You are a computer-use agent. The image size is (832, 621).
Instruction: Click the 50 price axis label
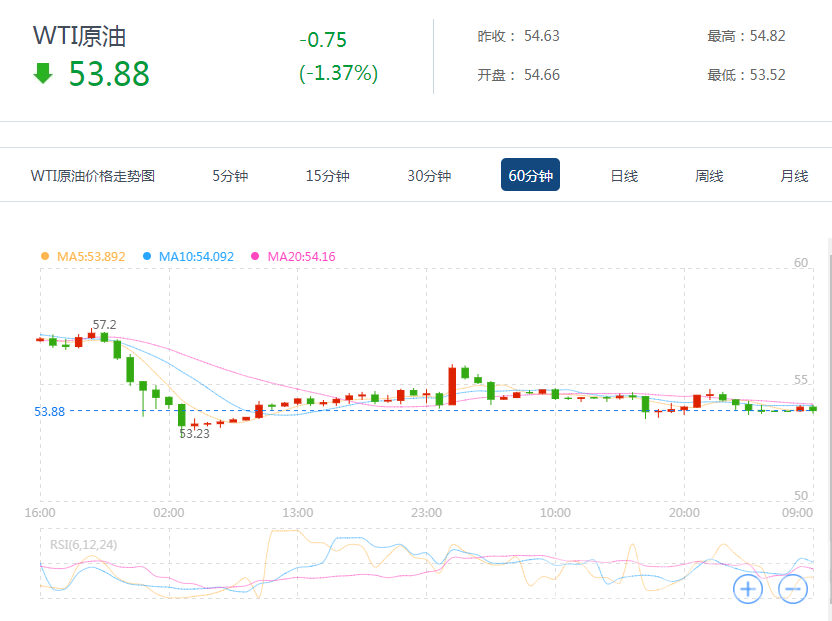pos(801,496)
